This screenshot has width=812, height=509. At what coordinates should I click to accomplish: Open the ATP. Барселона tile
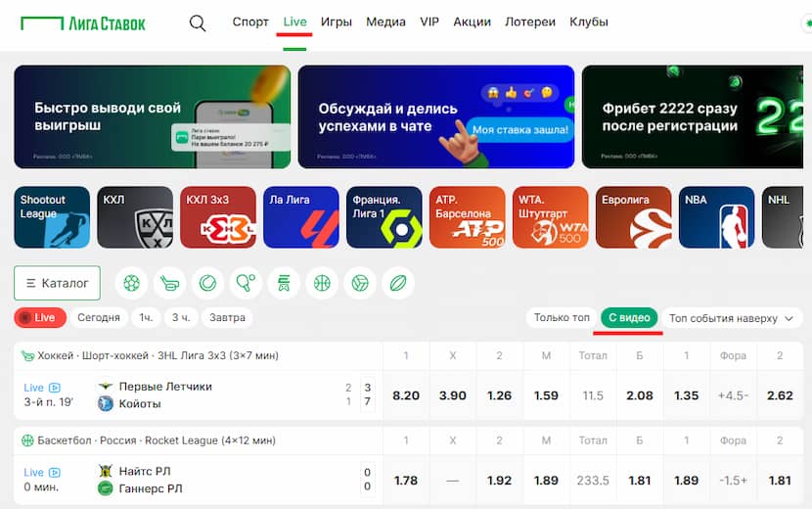pyautogui.click(x=467, y=217)
